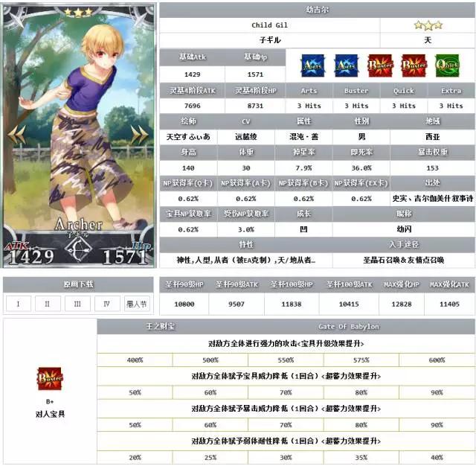Click the Extra 3 Hits cell
The image size is (476, 466).
click(451, 106)
